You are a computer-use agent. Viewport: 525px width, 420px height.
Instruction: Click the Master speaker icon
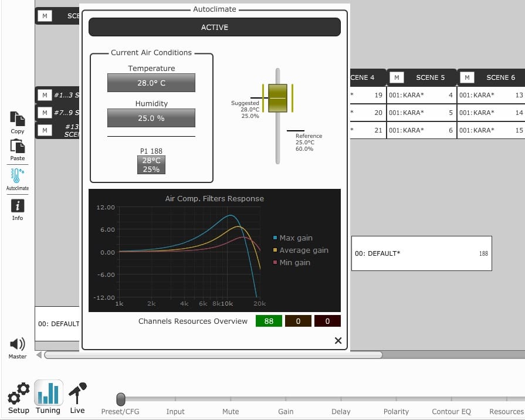tap(18, 344)
